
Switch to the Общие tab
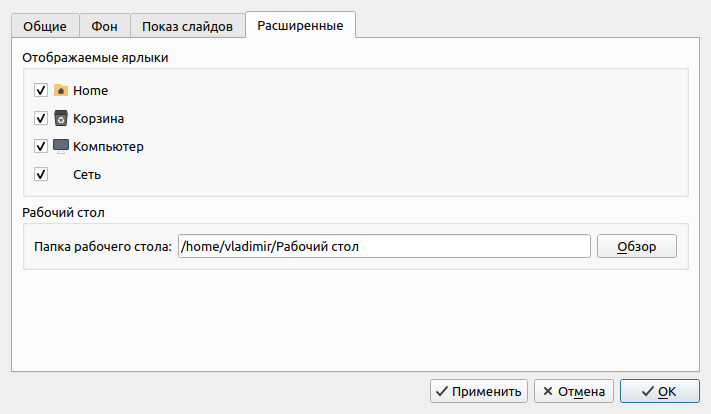click(x=45, y=26)
